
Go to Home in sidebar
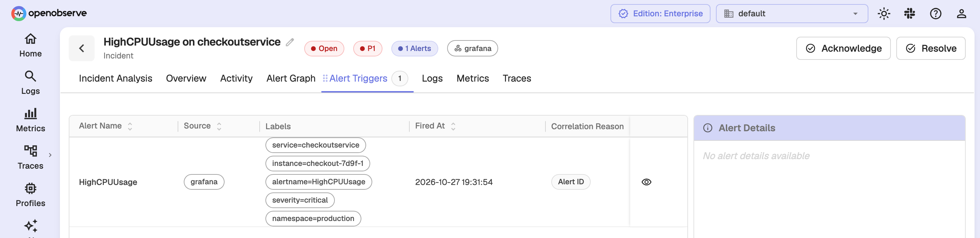click(x=30, y=46)
